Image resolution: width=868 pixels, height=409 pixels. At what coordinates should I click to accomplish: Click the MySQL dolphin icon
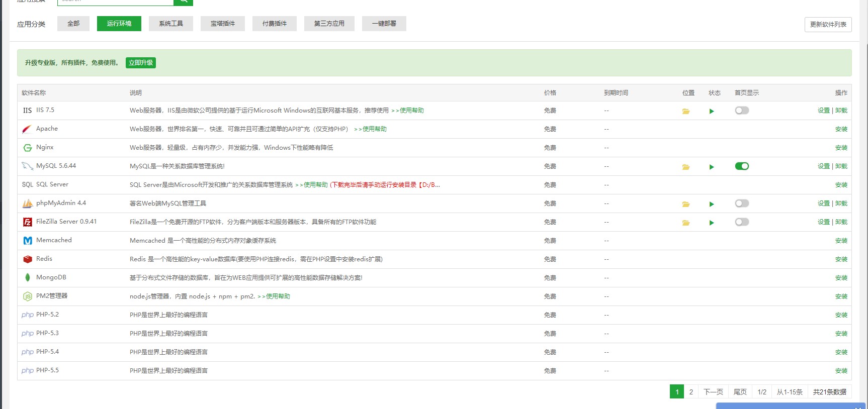point(27,166)
